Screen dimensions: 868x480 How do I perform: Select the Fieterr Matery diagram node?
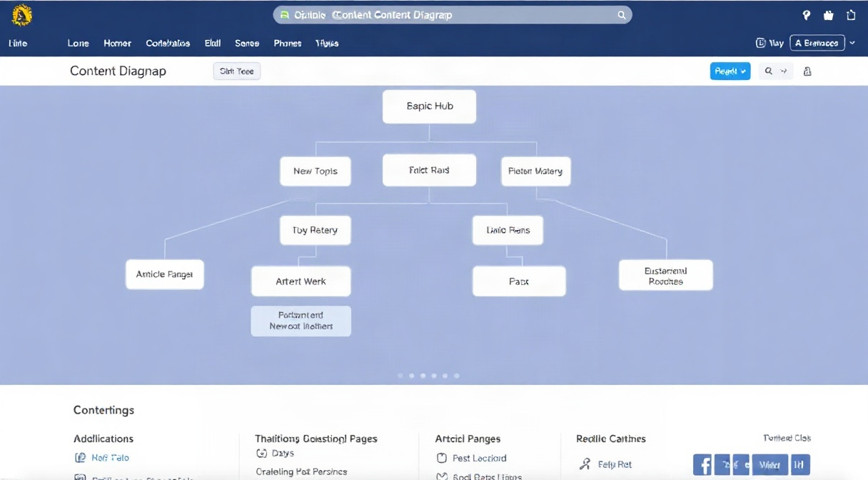click(535, 171)
